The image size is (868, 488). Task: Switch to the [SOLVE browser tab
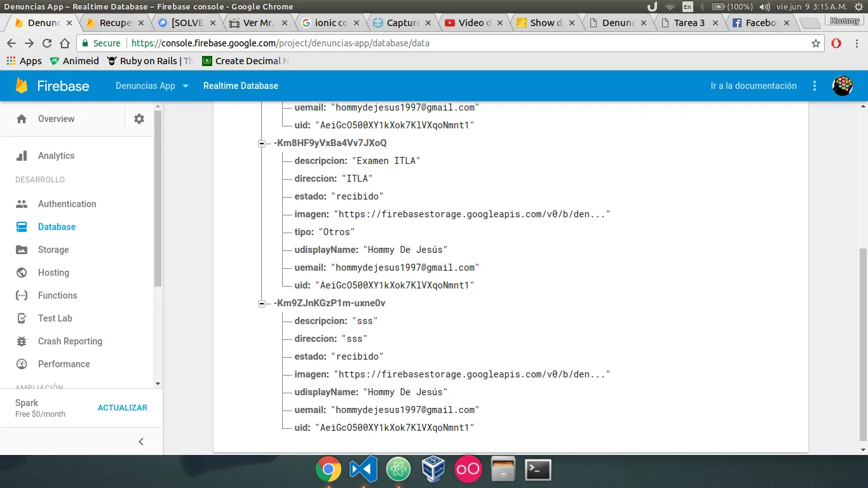(x=187, y=23)
